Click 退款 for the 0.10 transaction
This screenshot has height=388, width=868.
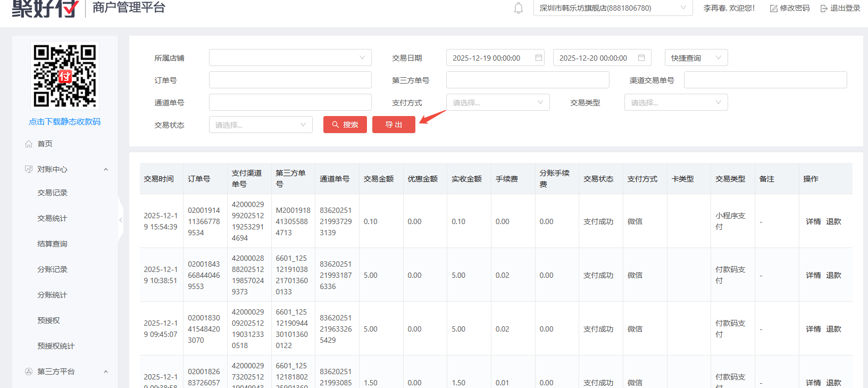[x=833, y=221]
